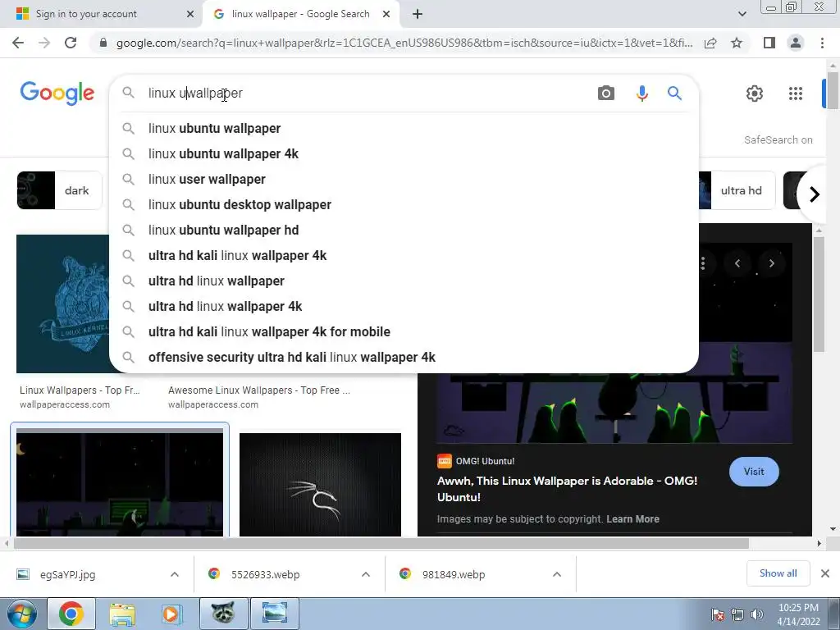The width and height of the screenshot is (840, 630).
Task: Open the Kali dragon wallpaper thumbnail
Action: point(320,485)
